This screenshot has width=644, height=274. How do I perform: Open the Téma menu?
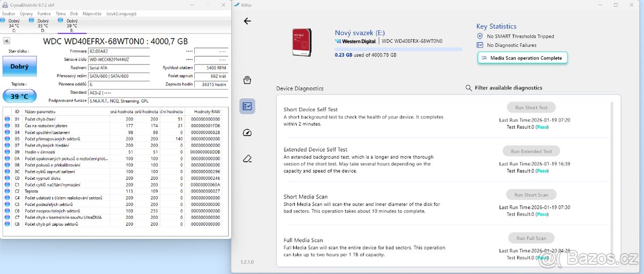click(61, 13)
